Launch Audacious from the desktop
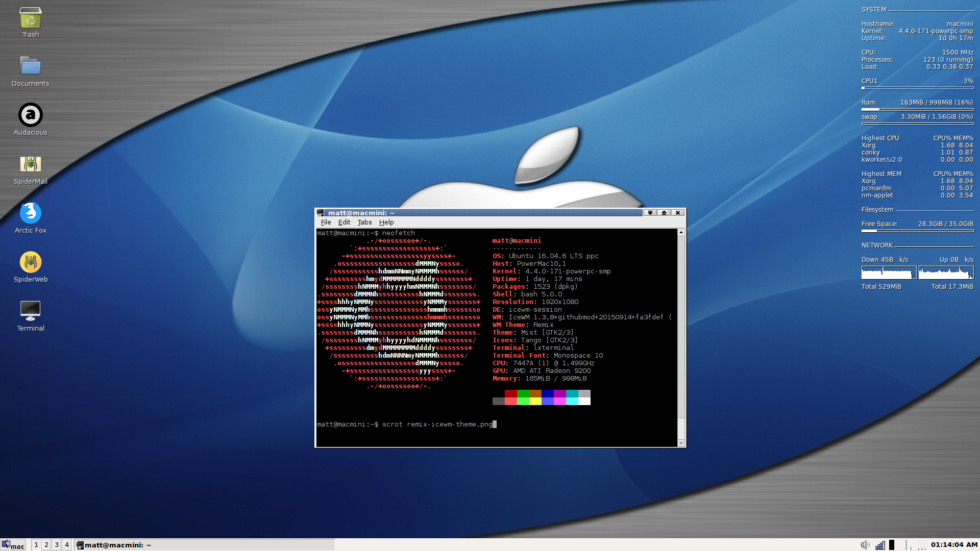Viewport: 980px width, 551px height. pyautogui.click(x=31, y=115)
